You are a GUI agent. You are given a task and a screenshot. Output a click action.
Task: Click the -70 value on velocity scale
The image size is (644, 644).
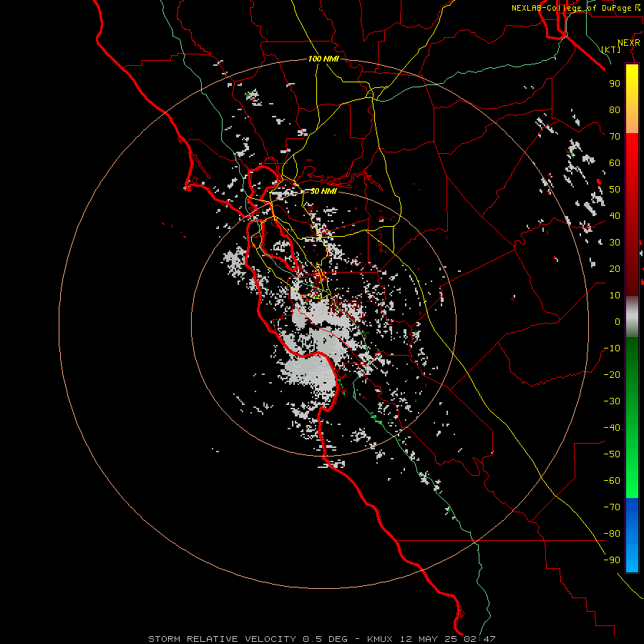tap(612, 507)
